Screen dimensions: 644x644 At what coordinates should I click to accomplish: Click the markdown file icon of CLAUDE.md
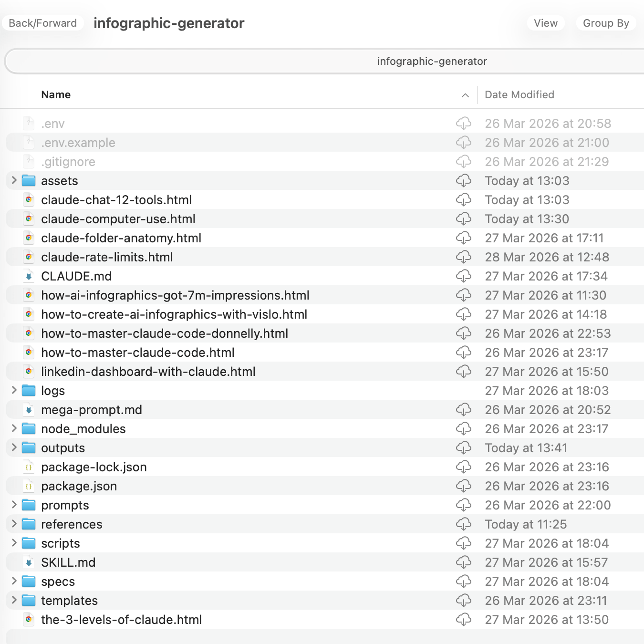(x=29, y=276)
